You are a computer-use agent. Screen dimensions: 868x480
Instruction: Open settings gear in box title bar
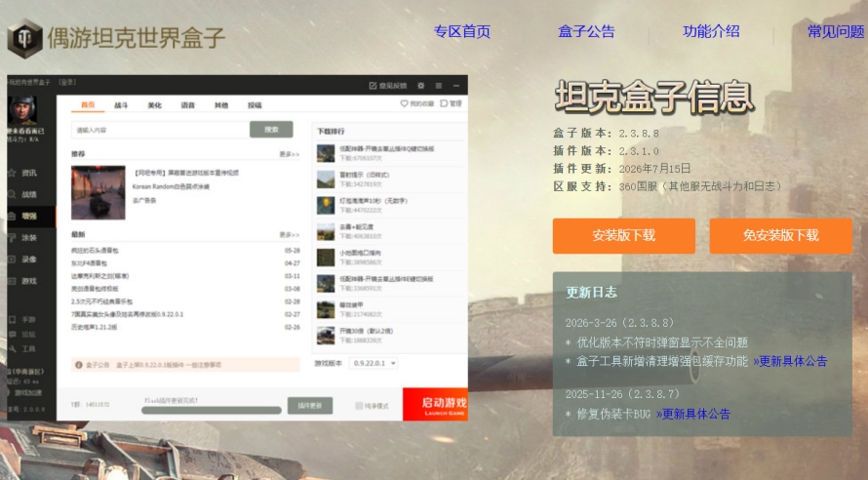coord(421,86)
